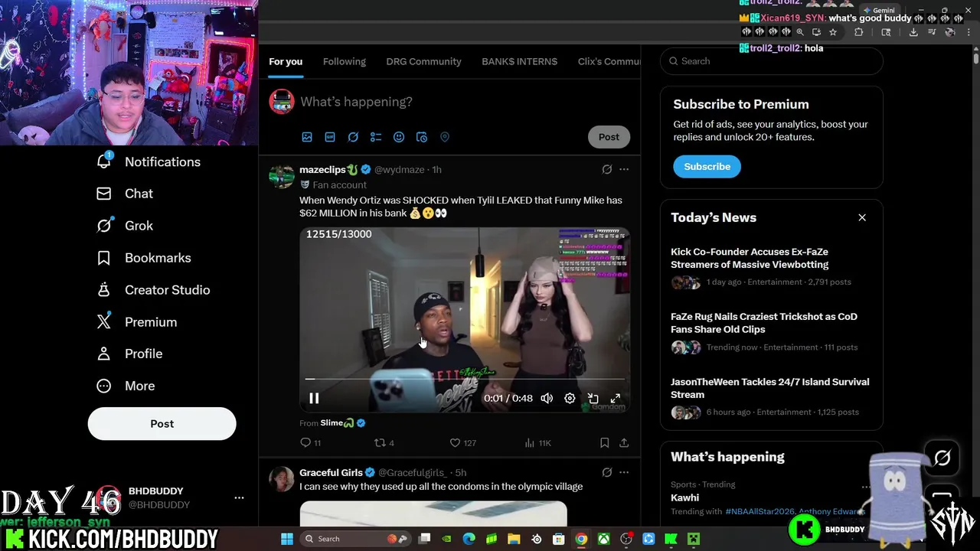This screenshot has width=980, height=551.
Task: Switch to the DRG Community tab
Action: point(423,61)
